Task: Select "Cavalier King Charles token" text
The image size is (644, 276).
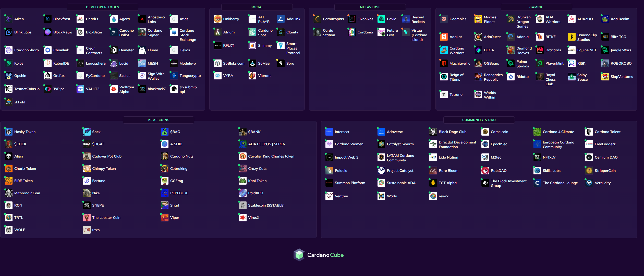Action: 271,156
